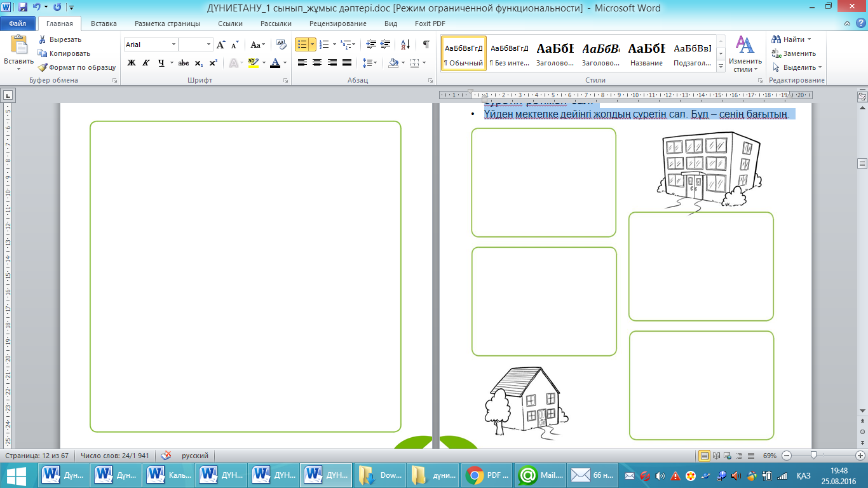Toggle bold Ж formatting
The image size is (868, 488).
click(x=132, y=63)
